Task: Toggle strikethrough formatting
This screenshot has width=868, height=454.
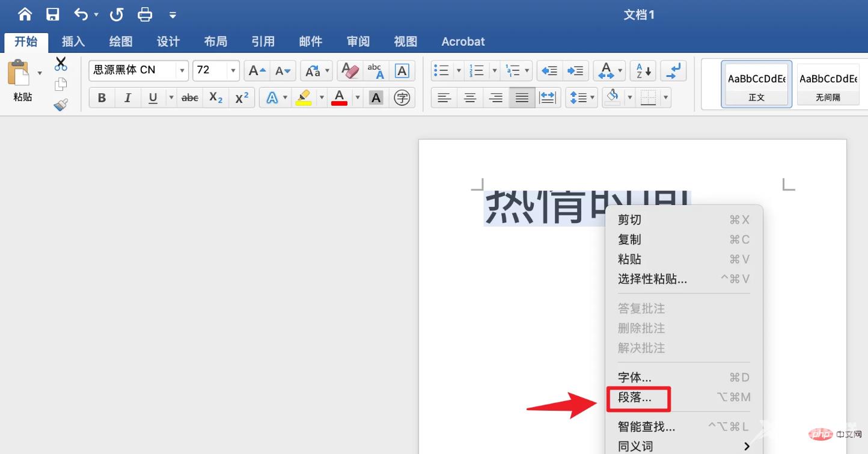Action: coord(190,97)
